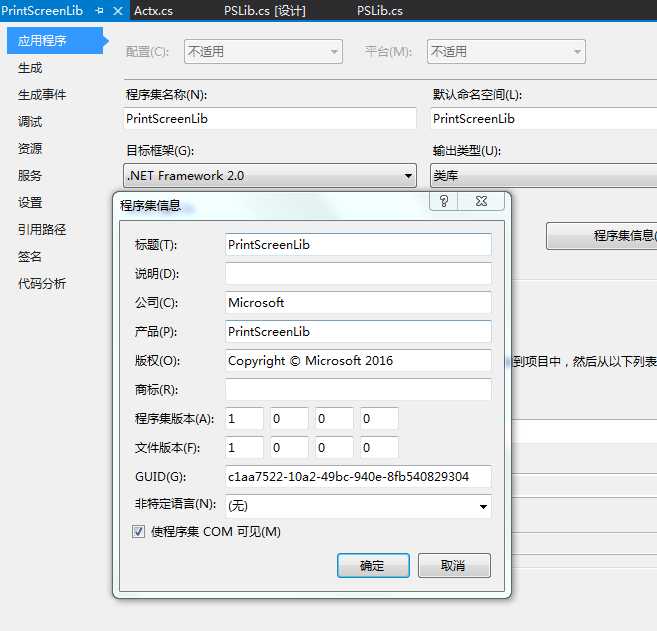Close the 程序集信息 dialog with X

481,201
